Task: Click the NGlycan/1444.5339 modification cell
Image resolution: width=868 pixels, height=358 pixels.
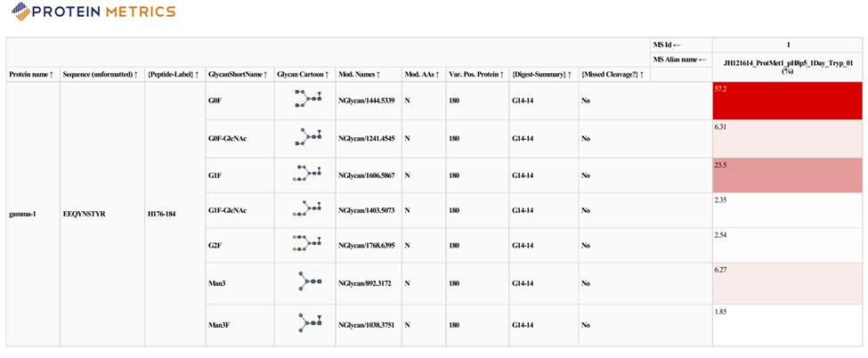Action: tap(367, 101)
